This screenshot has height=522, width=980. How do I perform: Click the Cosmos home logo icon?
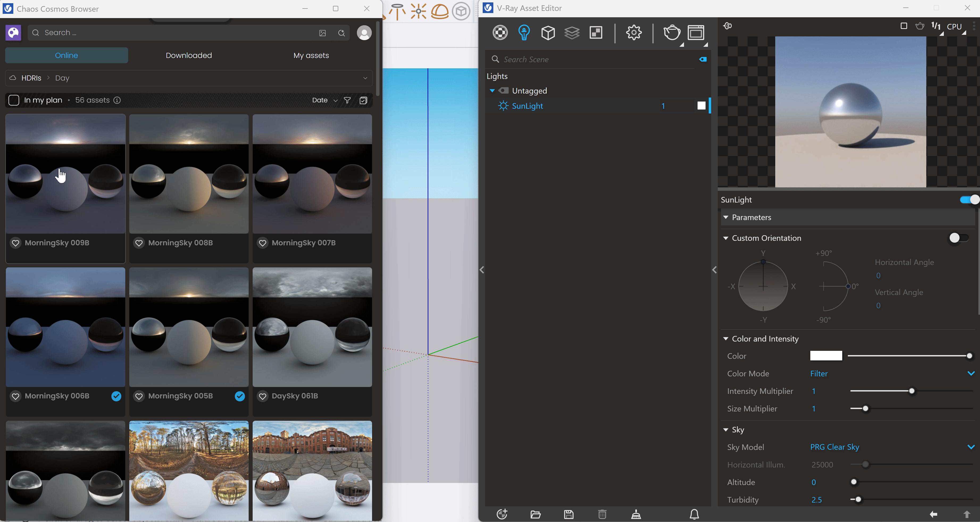(13, 33)
